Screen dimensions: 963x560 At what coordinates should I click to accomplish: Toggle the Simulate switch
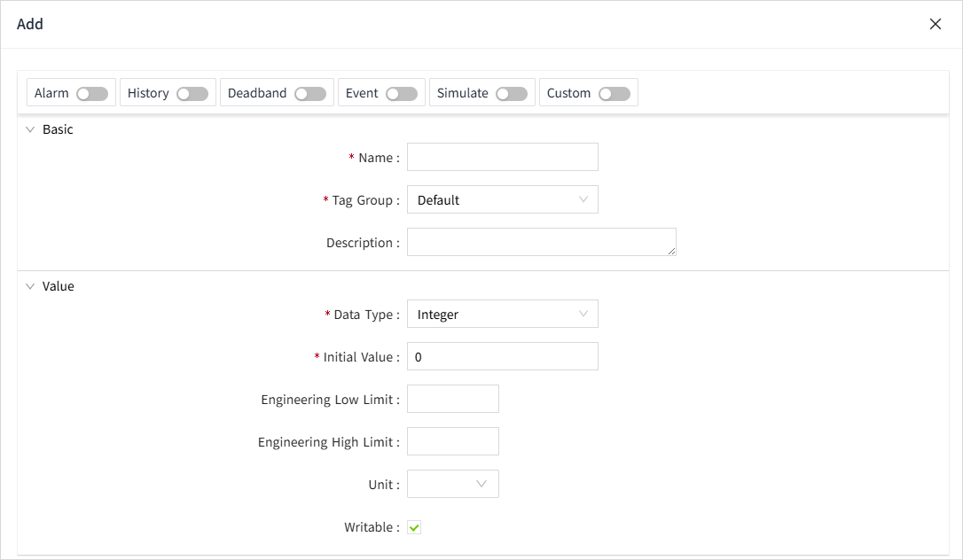click(x=512, y=93)
